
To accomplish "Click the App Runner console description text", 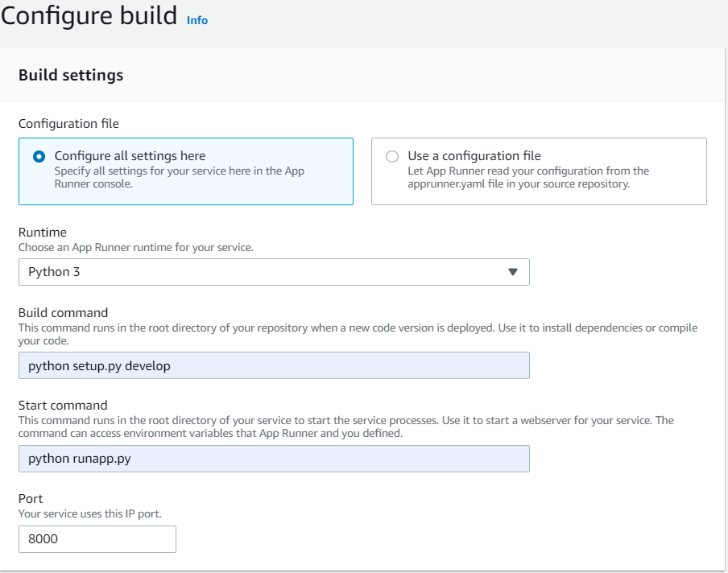I will point(179,177).
